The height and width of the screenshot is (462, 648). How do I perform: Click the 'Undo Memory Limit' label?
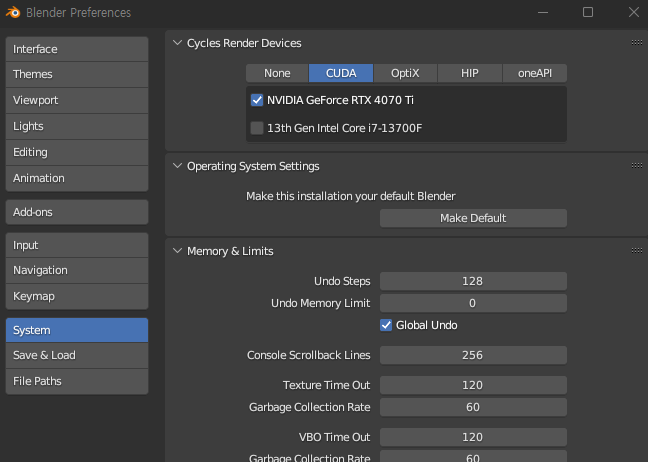[x=321, y=303]
